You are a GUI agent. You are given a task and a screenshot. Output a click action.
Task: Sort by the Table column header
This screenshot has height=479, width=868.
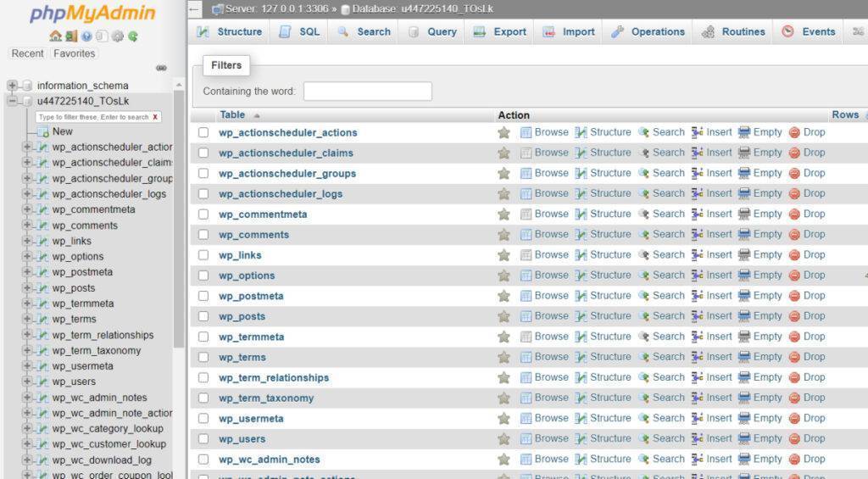pos(232,114)
